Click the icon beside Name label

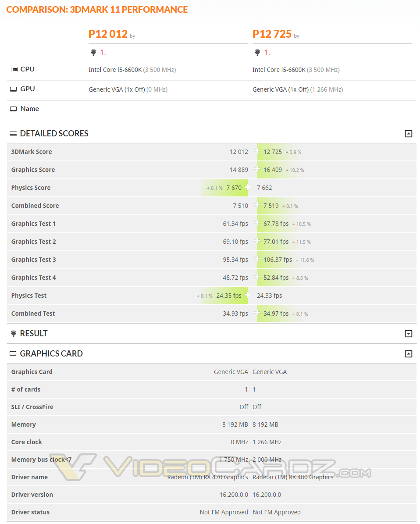pyautogui.click(x=14, y=109)
